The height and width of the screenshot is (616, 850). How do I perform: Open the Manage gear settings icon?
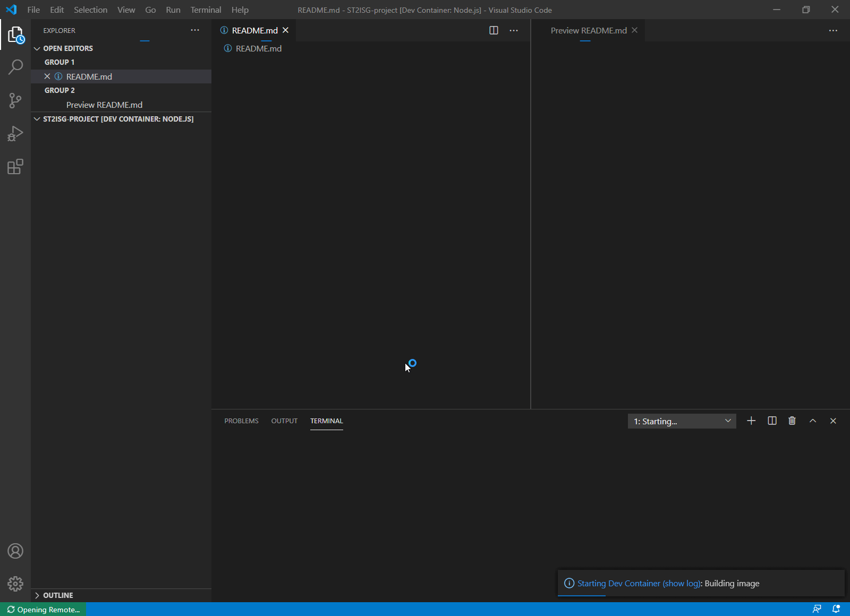(15, 584)
